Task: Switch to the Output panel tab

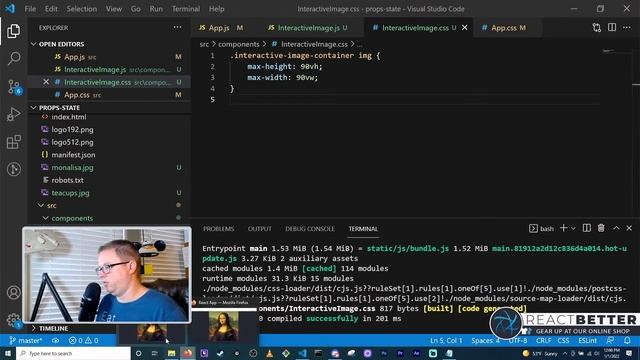Action: [x=260, y=229]
